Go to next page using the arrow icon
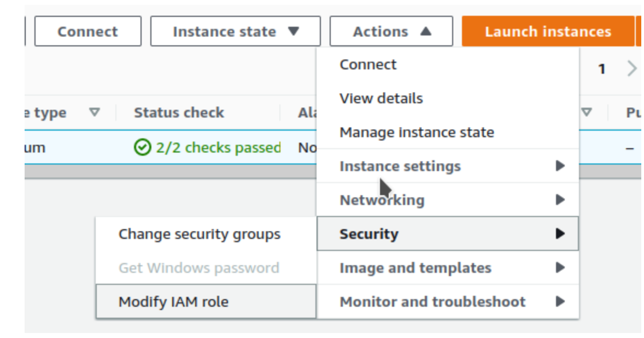Screen dimensions: 644x338 632,68
